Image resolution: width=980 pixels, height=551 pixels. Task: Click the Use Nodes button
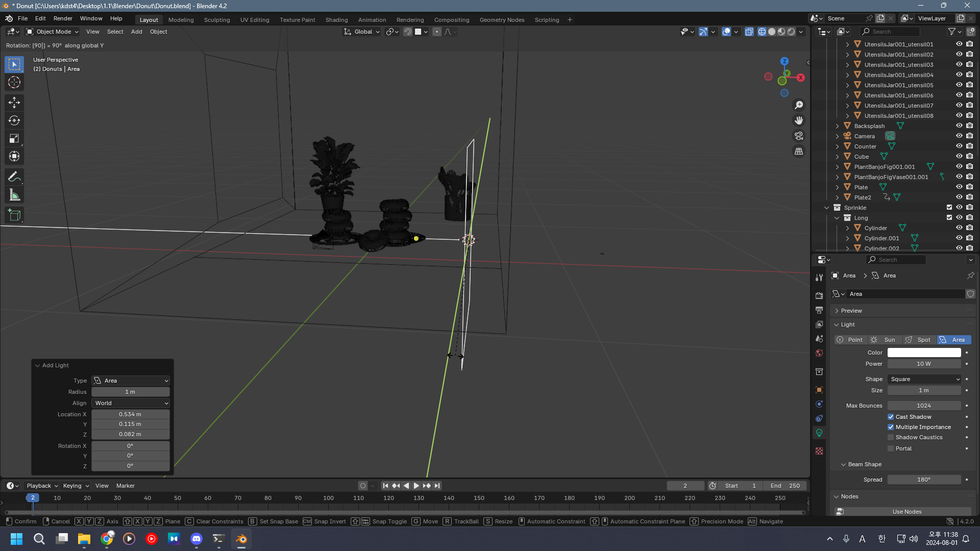(x=906, y=511)
